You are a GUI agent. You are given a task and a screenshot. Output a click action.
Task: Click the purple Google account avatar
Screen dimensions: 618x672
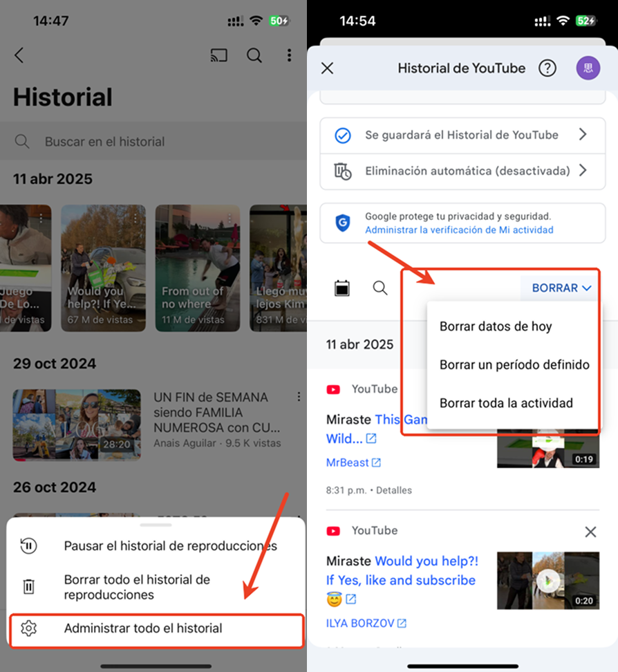point(588,68)
